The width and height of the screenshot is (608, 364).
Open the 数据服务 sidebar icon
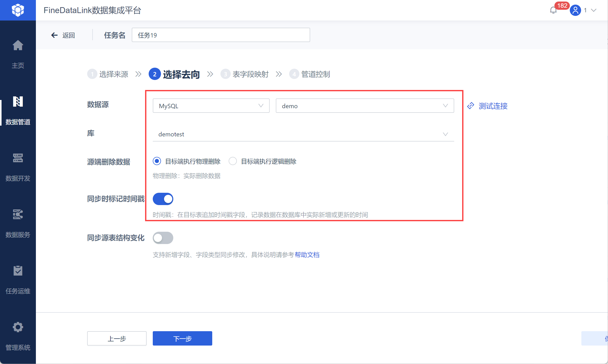pyautogui.click(x=18, y=215)
